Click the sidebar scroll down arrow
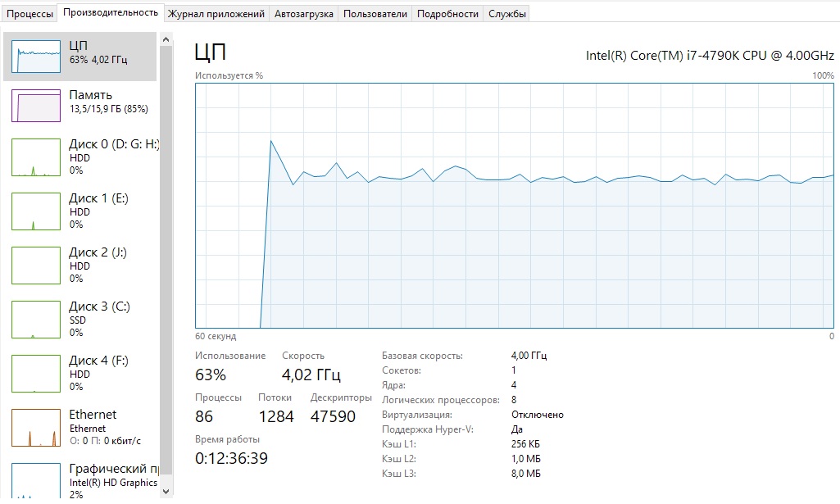840x504 pixels. point(166,491)
